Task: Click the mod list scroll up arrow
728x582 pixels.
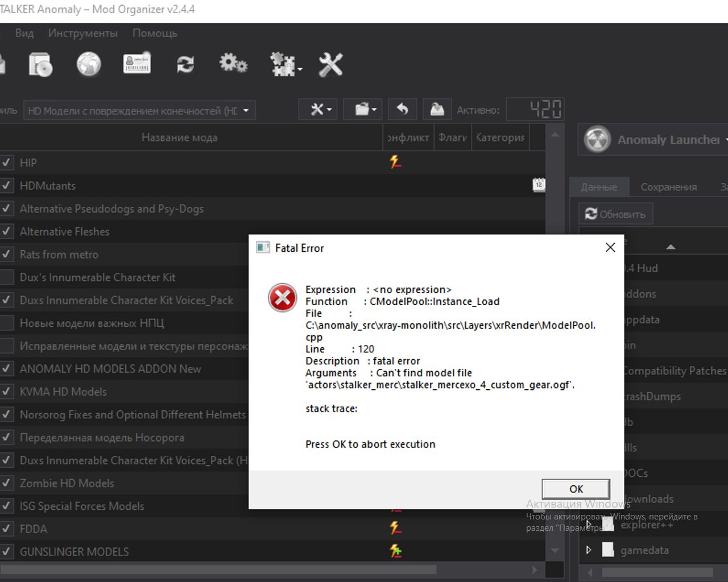Action: (x=555, y=134)
